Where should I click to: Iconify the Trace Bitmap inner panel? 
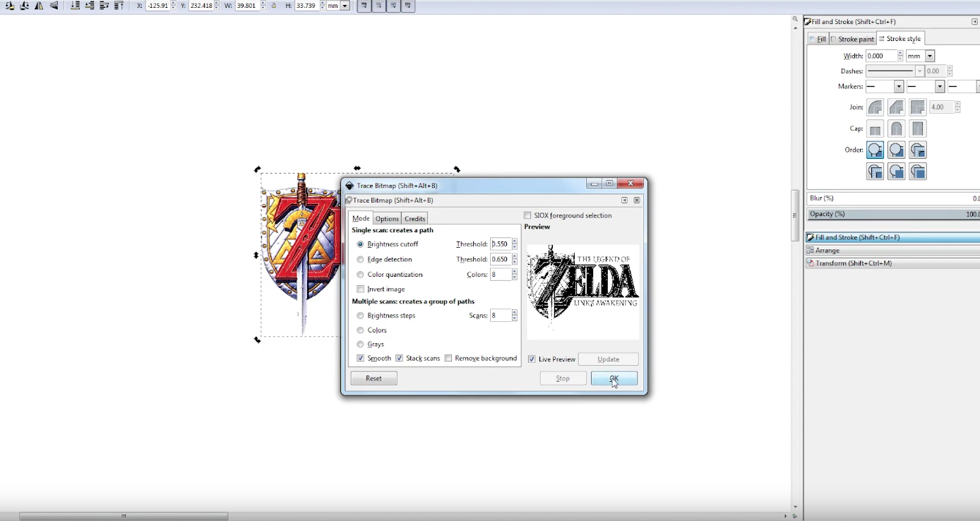coord(625,200)
